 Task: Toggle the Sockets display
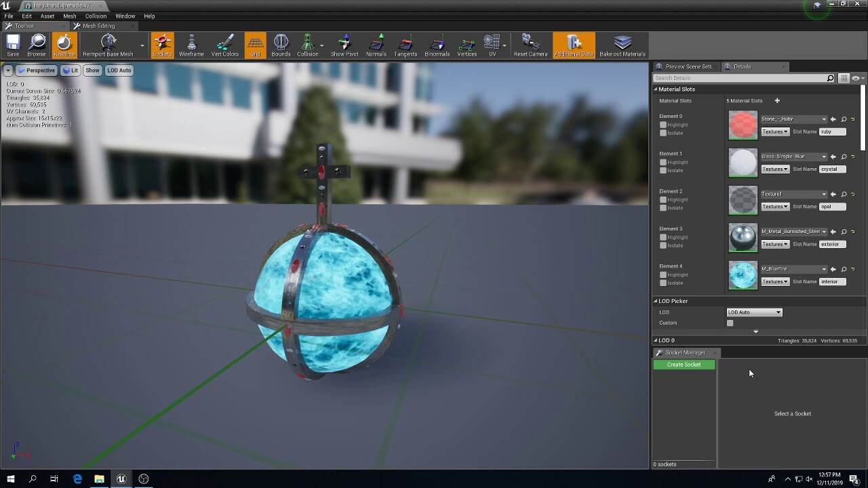click(162, 45)
